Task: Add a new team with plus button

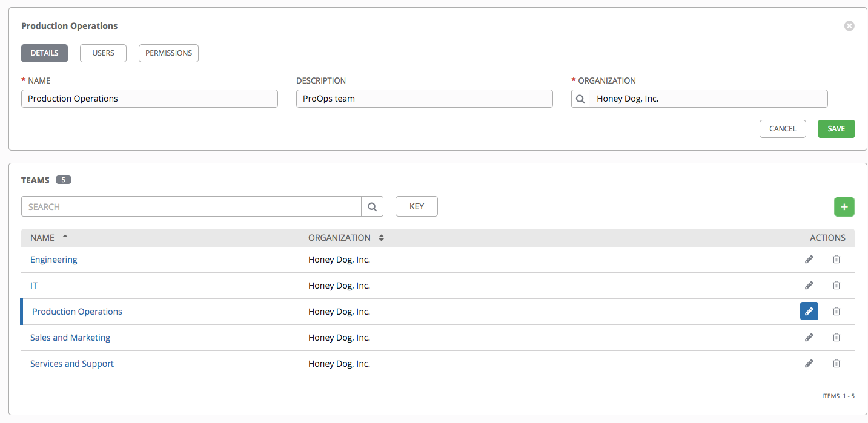Action: (x=844, y=206)
